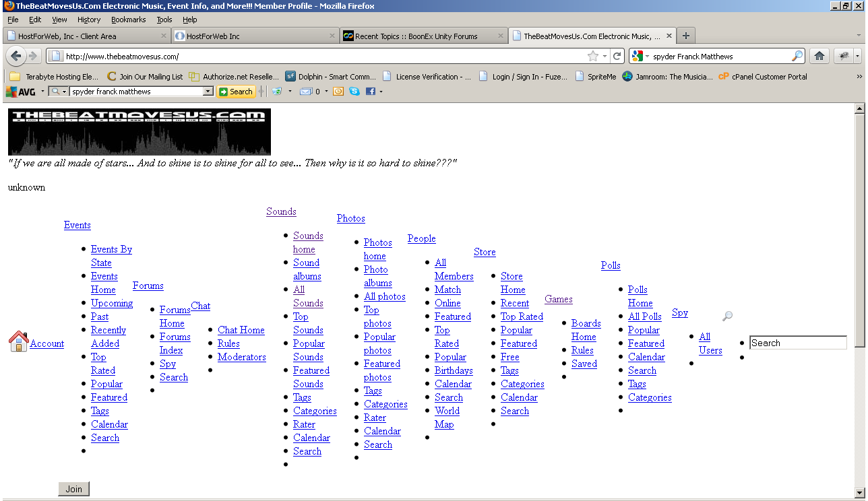This screenshot has height=501, width=868.
Task: Click the magnifier icon above the page search box
Action: coord(727,316)
